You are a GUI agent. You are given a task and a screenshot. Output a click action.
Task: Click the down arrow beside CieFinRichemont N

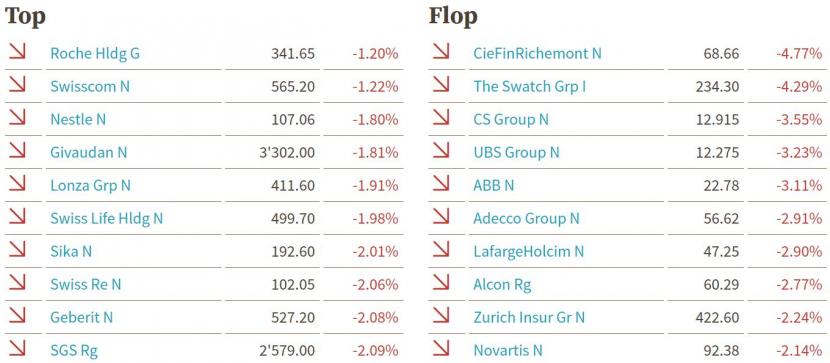(x=441, y=51)
